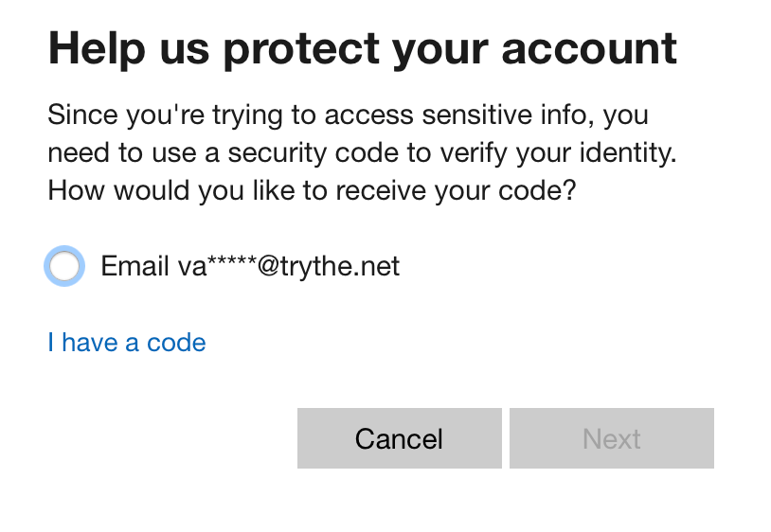Open the code entry via 'I have a code'
This screenshot has width=771, height=532.
tap(127, 342)
